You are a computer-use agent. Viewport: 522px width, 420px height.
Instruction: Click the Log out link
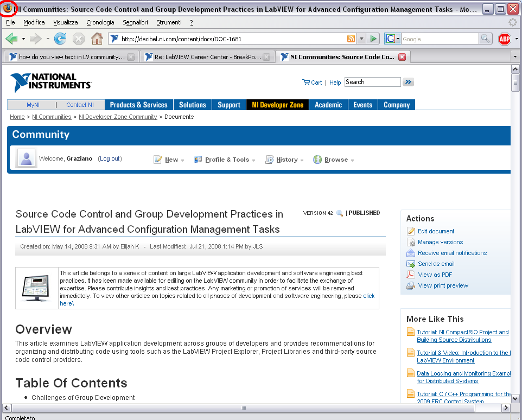click(x=110, y=159)
